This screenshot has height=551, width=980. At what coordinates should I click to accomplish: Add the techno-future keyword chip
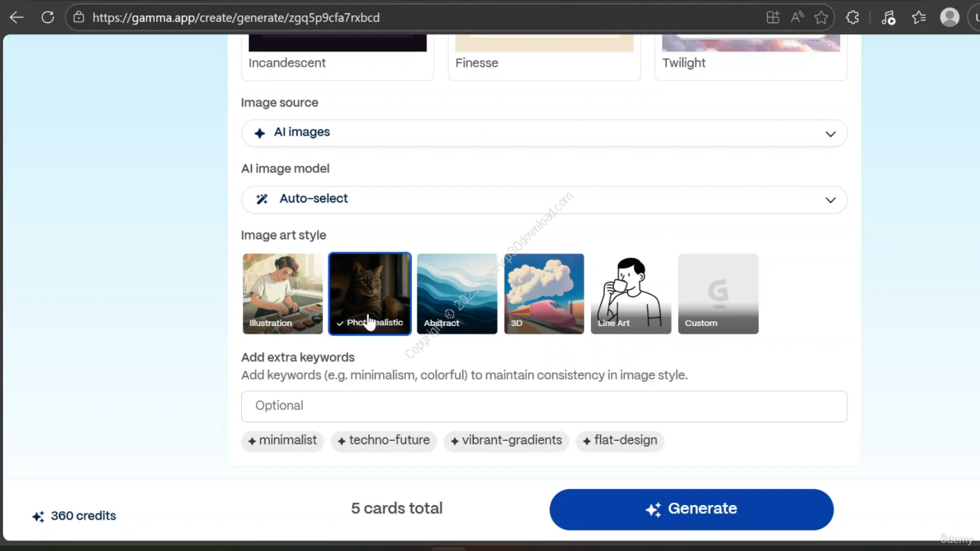pyautogui.click(x=384, y=441)
